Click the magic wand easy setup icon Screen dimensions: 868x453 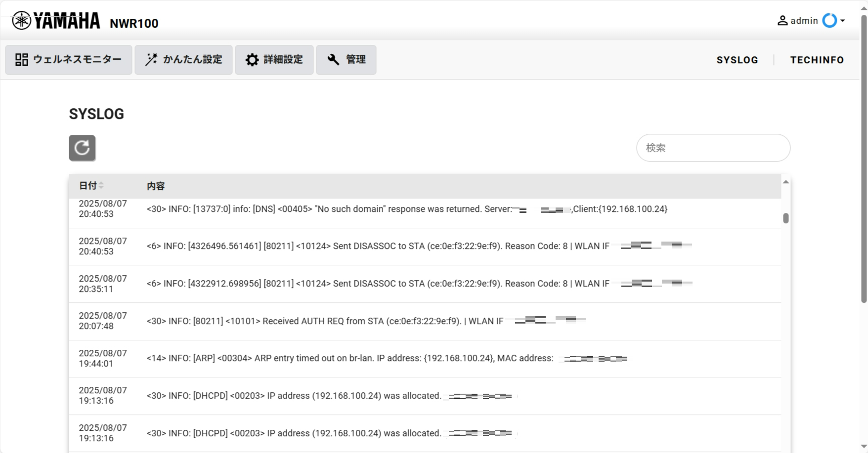[151, 60]
